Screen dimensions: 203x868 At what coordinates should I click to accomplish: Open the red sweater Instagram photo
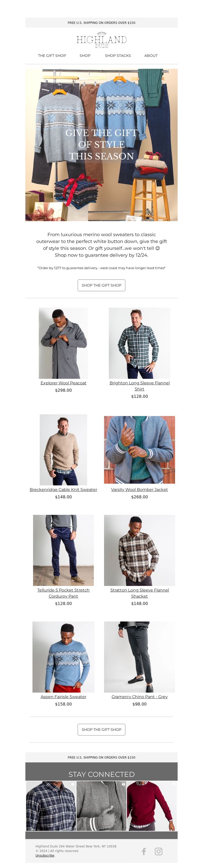click(x=152, y=806)
